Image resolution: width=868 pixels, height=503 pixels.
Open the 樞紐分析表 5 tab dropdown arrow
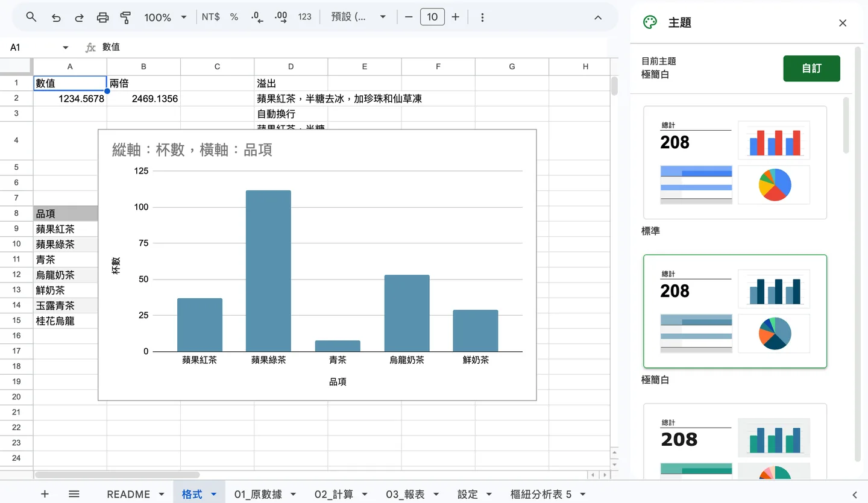pos(582,495)
